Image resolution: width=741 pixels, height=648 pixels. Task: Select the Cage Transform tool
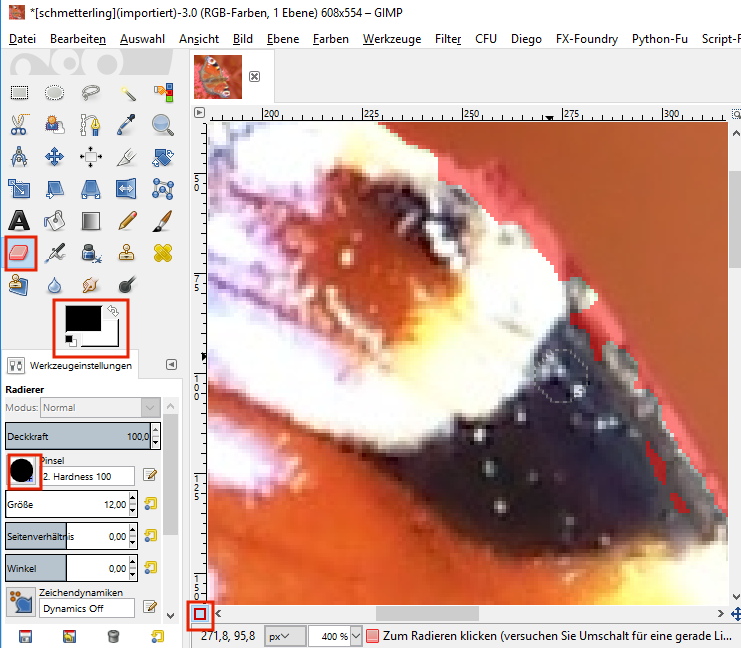click(163, 189)
